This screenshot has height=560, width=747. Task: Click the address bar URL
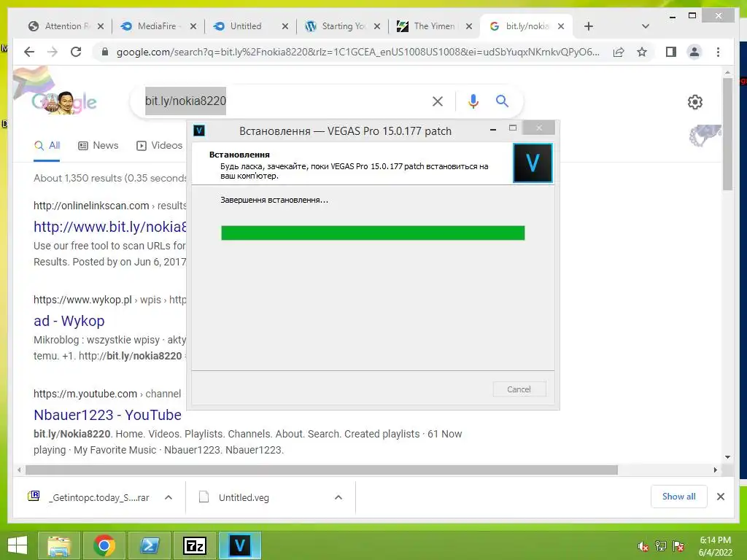[x=357, y=52]
